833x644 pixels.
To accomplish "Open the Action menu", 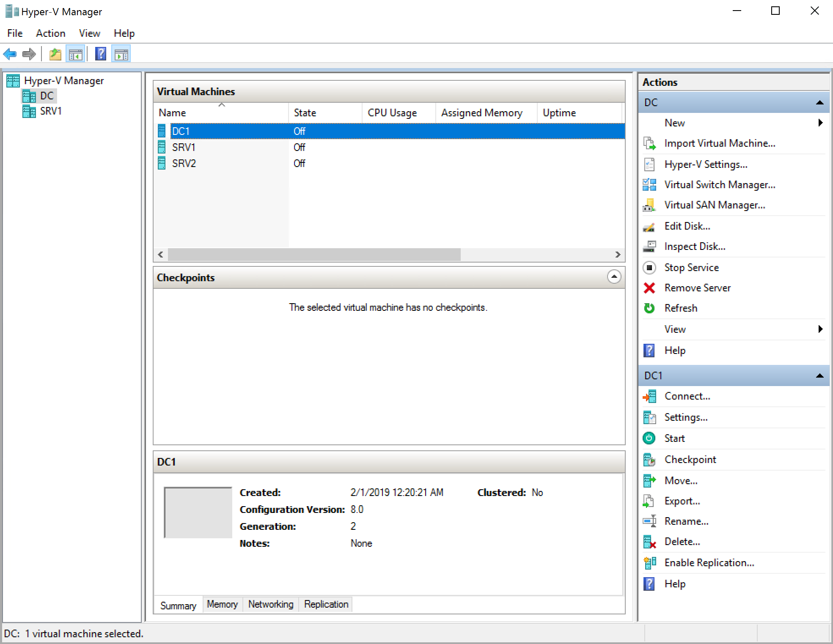I will click(x=50, y=33).
